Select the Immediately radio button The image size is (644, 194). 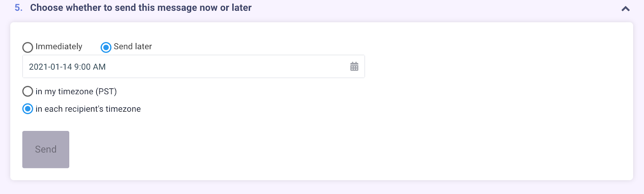[28, 47]
